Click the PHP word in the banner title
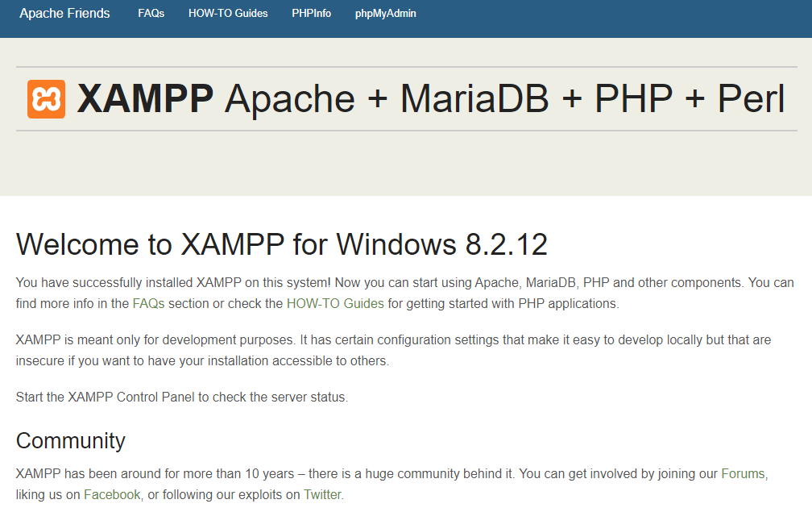Image resolution: width=812 pixels, height=512 pixels. click(633, 99)
